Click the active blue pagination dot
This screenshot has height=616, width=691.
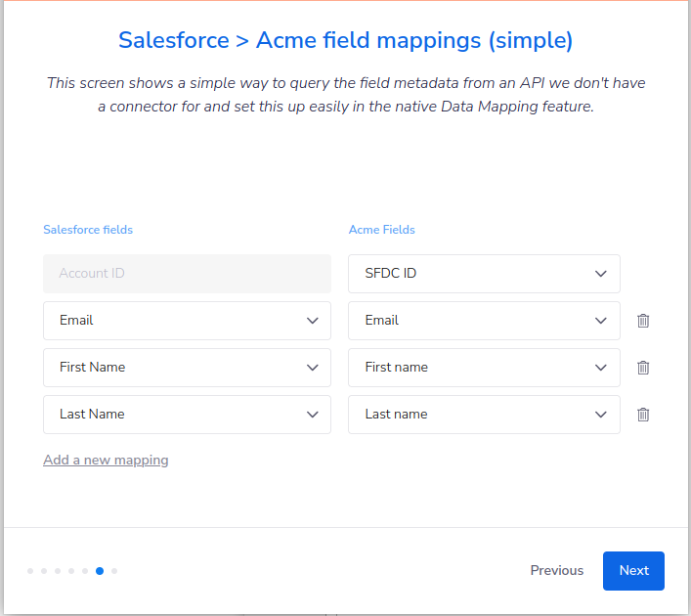click(100, 571)
